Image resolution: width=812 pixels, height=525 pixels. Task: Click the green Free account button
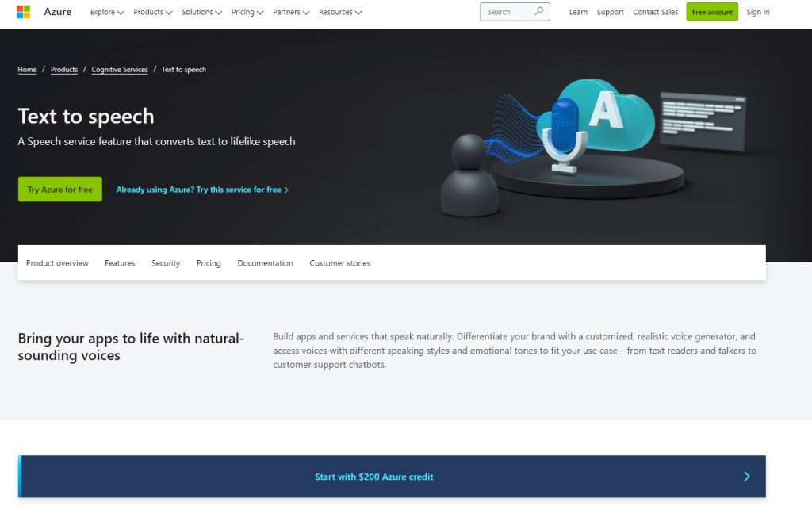pos(711,12)
